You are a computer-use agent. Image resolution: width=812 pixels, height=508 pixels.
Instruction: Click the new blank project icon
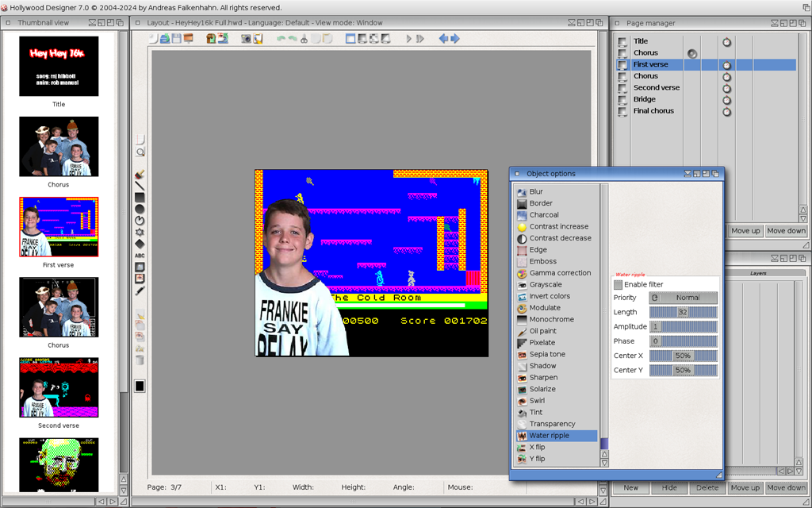[153, 38]
